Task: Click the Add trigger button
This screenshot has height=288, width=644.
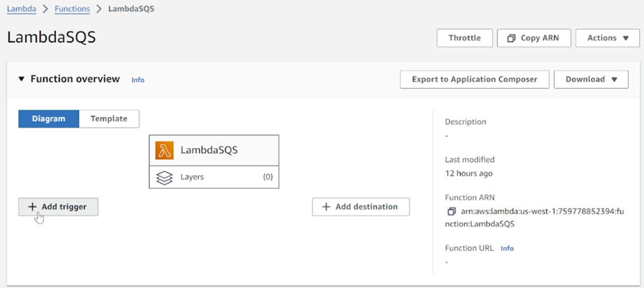Action: [x=58, y=207]
